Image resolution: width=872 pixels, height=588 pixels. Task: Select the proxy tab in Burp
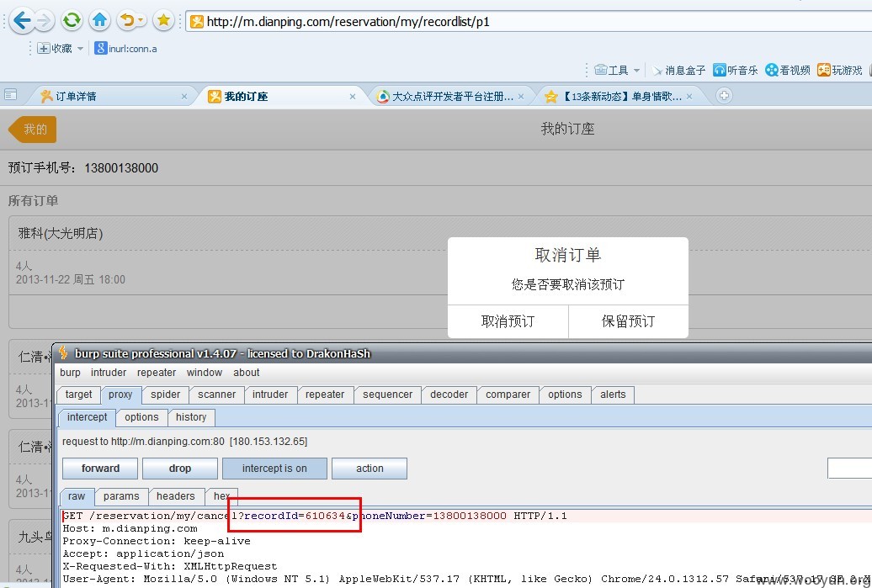coord(120,395)
